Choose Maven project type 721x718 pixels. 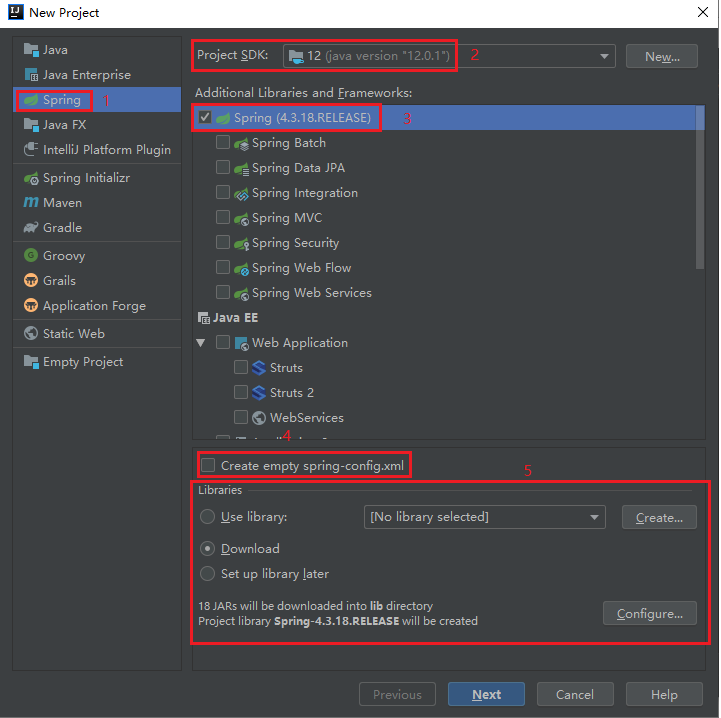pyautogui.click(x=97, y=203)
